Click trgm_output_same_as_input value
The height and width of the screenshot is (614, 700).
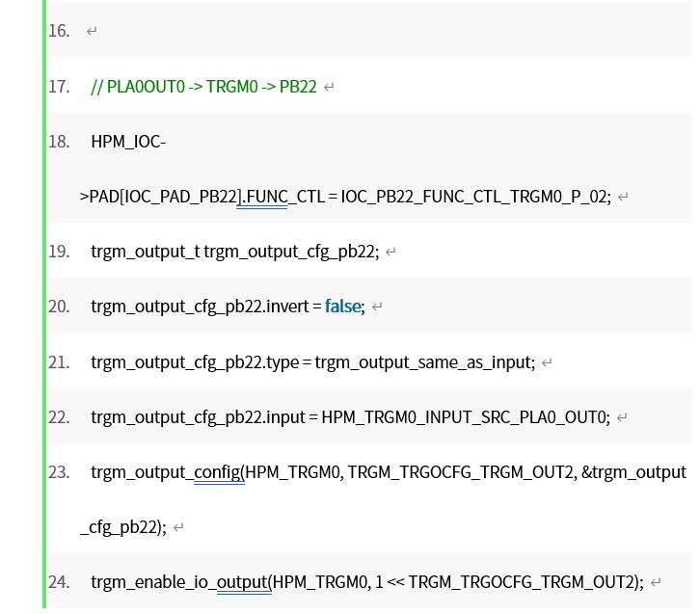422,362
